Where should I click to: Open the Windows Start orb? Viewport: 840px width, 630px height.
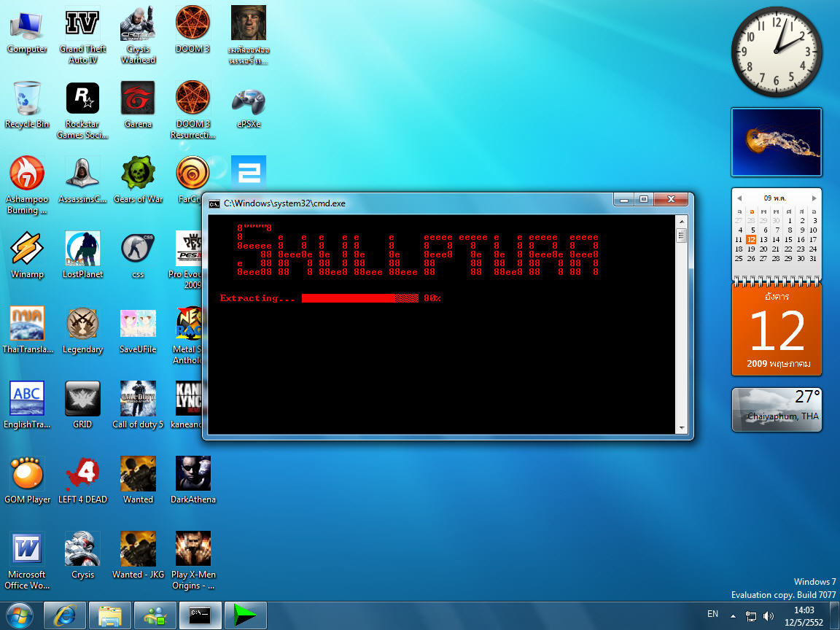[x=19, y=616]
